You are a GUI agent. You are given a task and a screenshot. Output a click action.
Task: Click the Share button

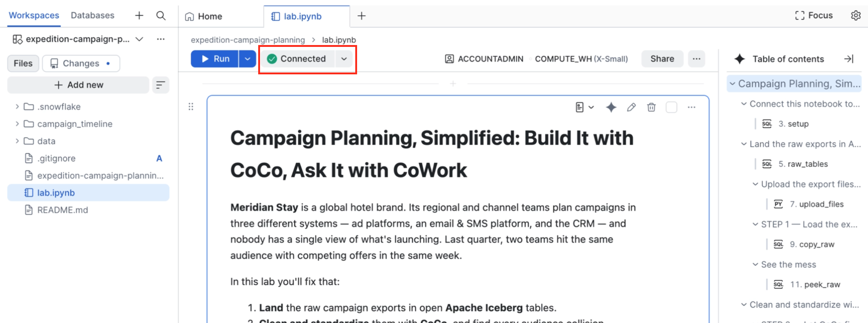[662, 59]
